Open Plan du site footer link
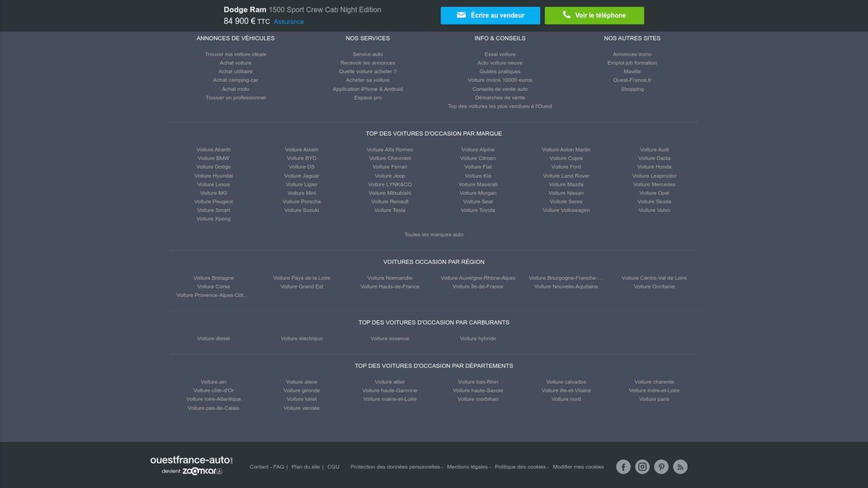868x488 pixels. point(305,467)
